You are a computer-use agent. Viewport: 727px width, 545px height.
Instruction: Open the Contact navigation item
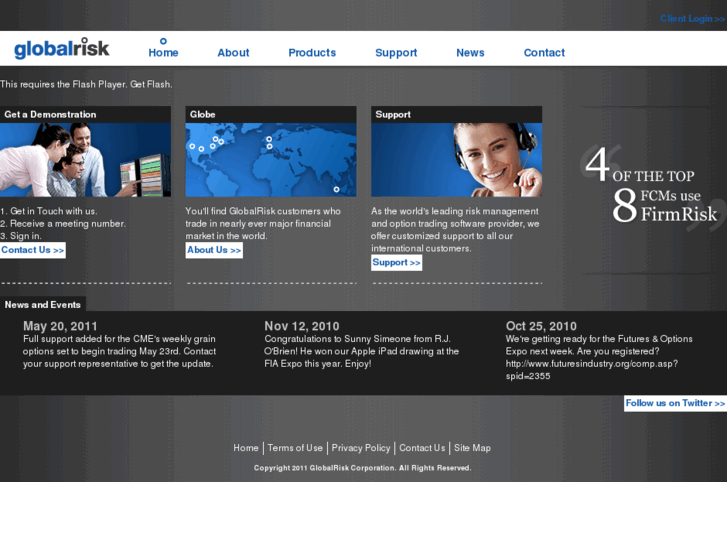[544, 53]
